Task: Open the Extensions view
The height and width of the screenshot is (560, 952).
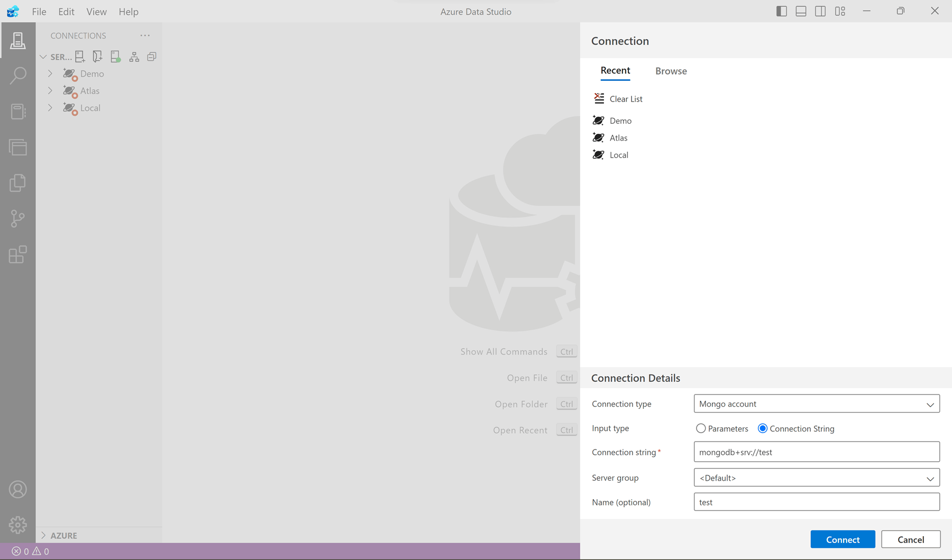Action: pos(18,254)
